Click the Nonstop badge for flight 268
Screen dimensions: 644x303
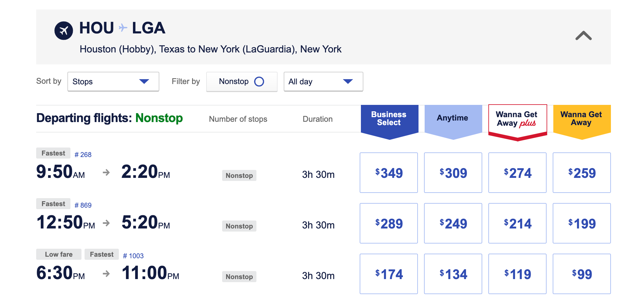[239, 175]
